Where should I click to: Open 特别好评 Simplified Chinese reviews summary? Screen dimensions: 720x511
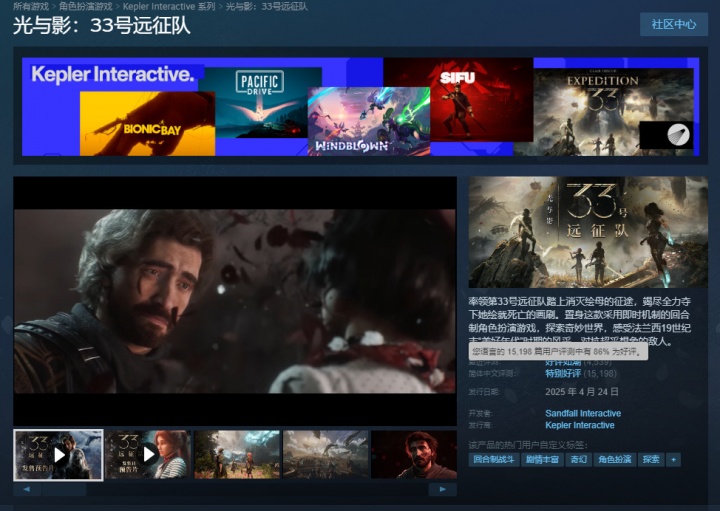[x=563, y=374]
